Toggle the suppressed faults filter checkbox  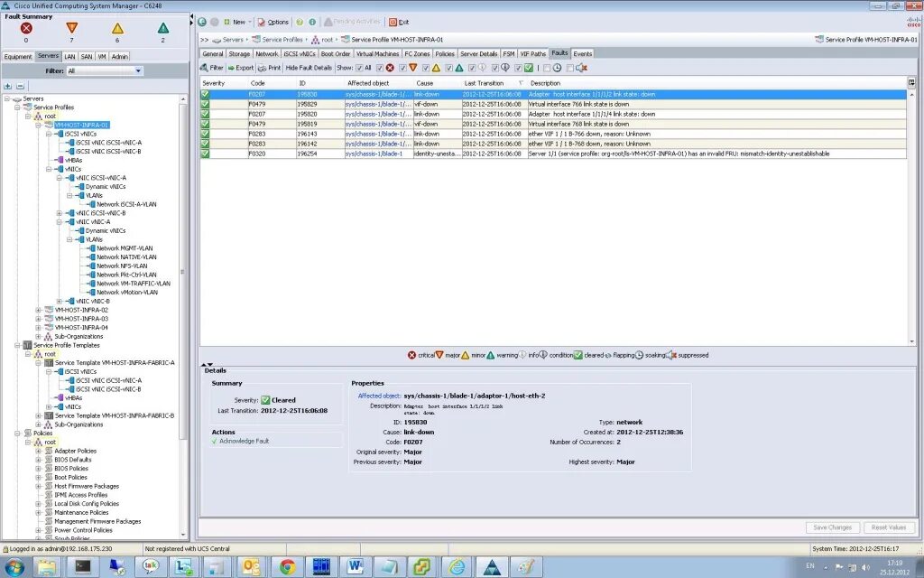[x=570, y=68]
